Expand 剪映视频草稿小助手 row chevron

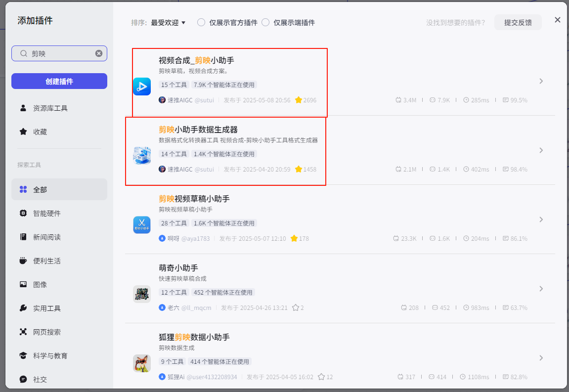coord(541,219)
